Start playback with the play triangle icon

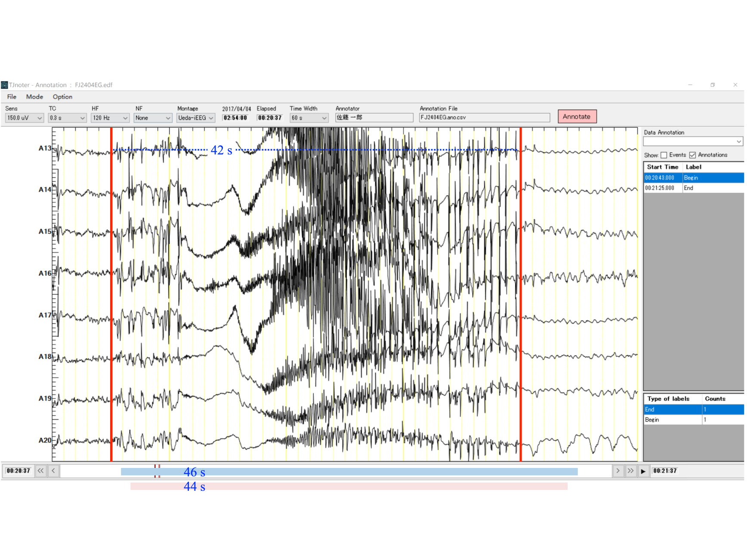tap(643, 471)
